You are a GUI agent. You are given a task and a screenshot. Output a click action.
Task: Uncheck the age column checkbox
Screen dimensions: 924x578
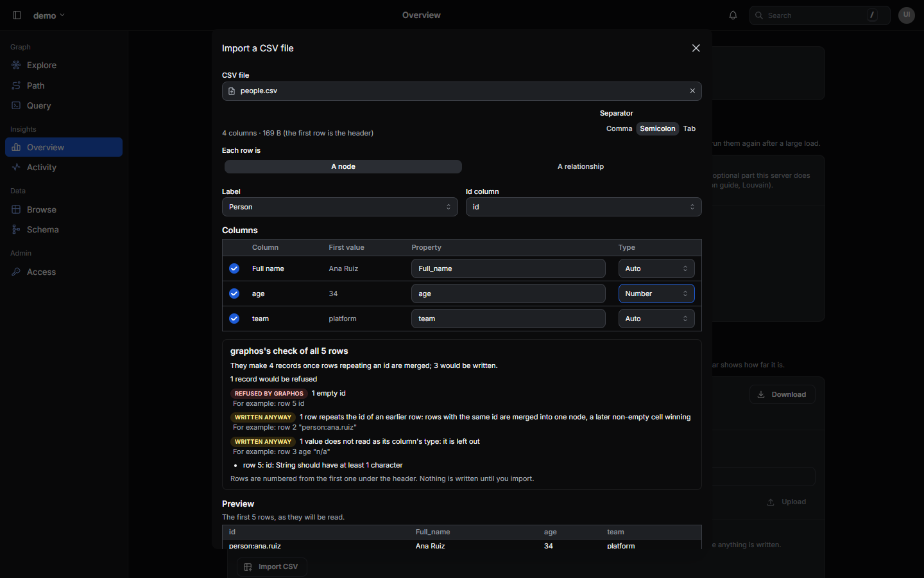click(x=234, y=293)
